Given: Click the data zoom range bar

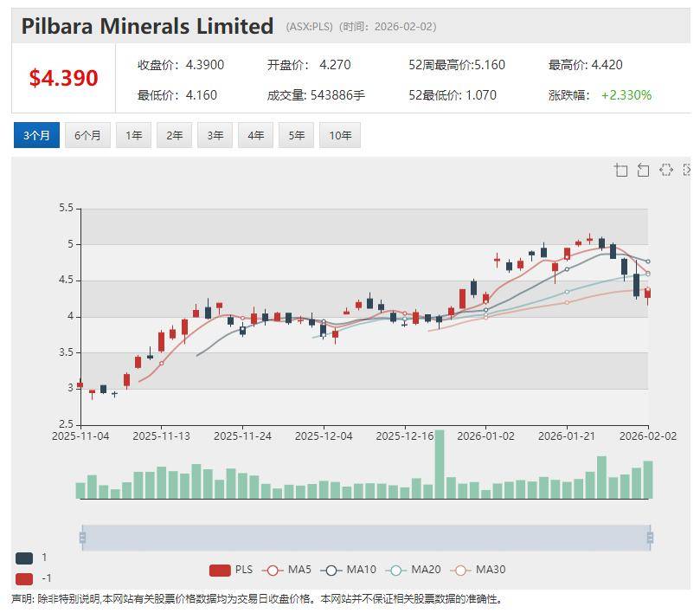Looking at the screenshot, I should point(366,538).
